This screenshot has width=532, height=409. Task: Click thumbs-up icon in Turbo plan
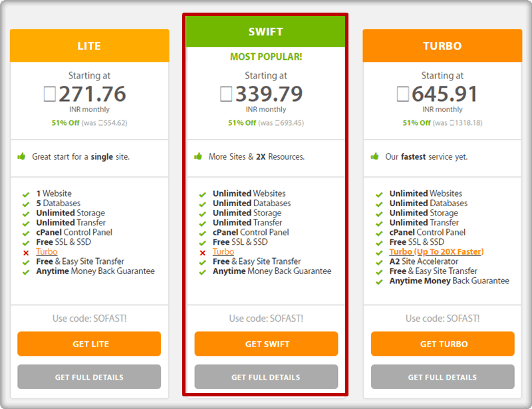[375, 157]
